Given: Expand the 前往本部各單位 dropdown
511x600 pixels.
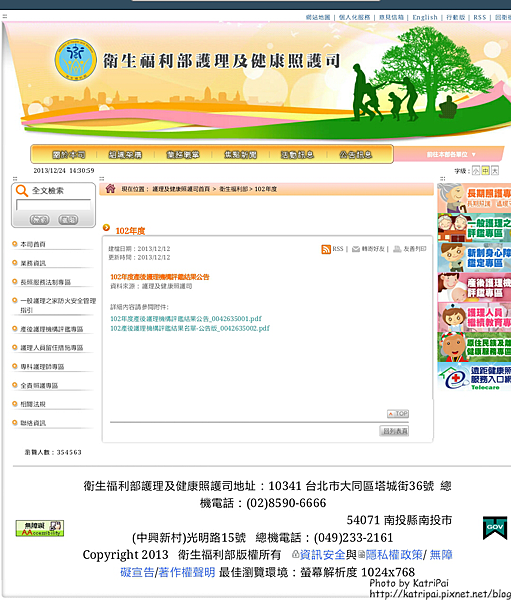Looking at the screenshot, I should (451, 155).
